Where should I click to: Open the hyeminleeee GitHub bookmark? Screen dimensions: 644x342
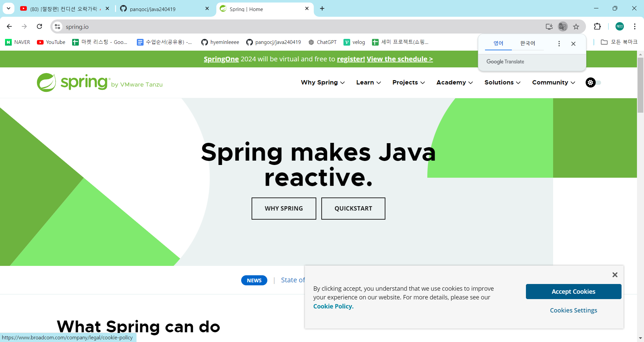[220, 42]
